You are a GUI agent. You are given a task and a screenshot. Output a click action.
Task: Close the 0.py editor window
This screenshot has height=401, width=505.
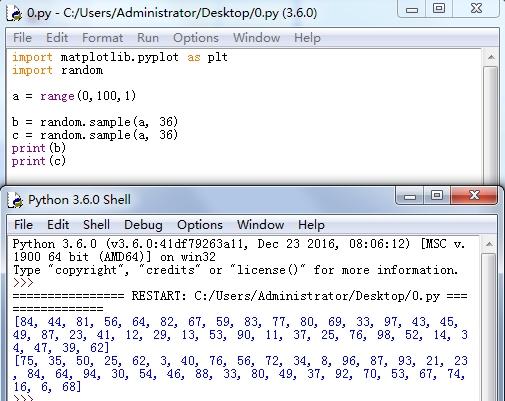(476, 9)
